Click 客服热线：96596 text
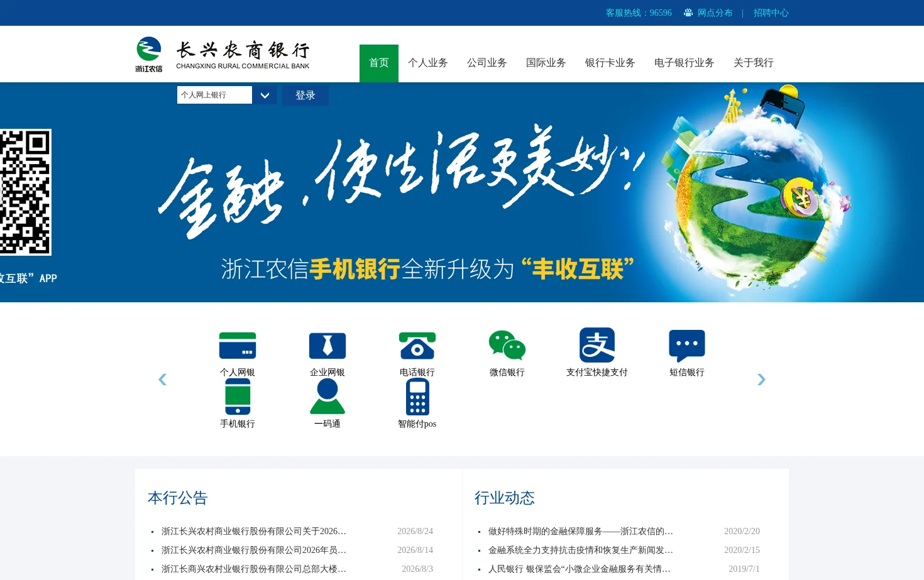924x580 pixels. [x=639, y=13]
